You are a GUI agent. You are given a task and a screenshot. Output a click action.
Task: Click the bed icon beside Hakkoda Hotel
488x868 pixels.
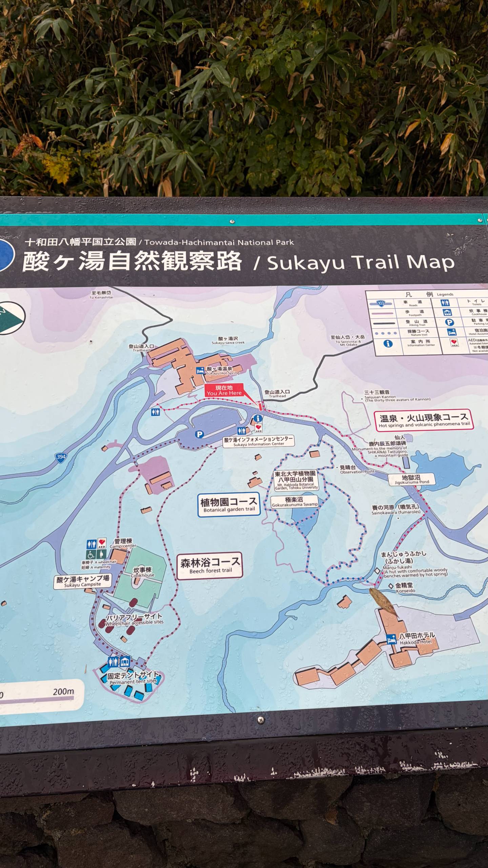coord(391,640)
